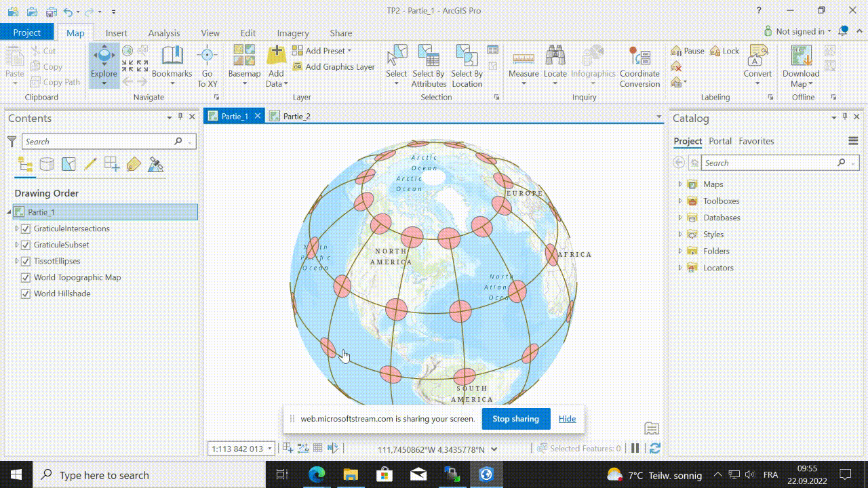The width and height of the screenshot is (868, 488).
Task: Select the Explore navigation tool
Action: click(104, 59)
